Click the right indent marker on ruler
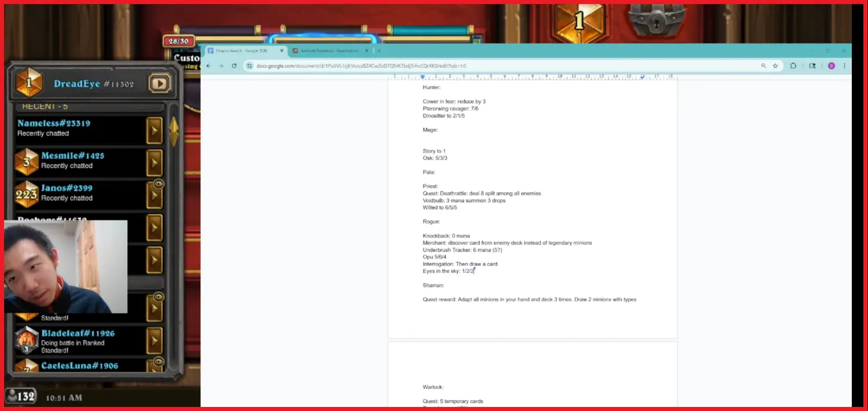The width and height of the screenshot is (868, 411). point(642,77)
